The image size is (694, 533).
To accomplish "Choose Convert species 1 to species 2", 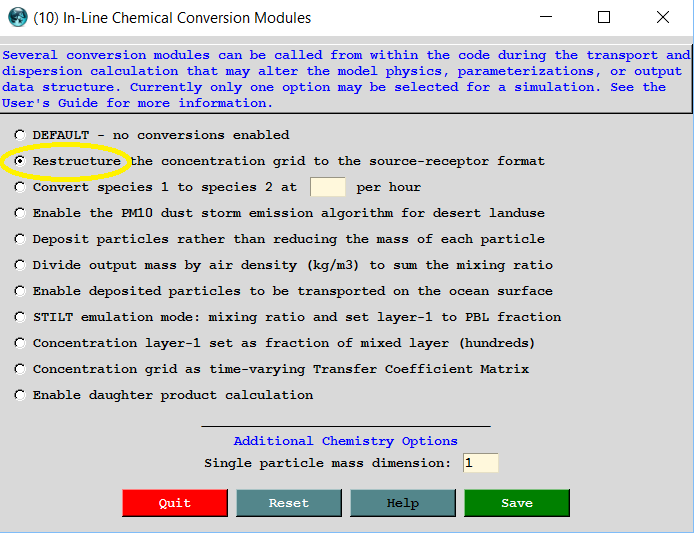I will pyautogui.click(x=20, y=187).
